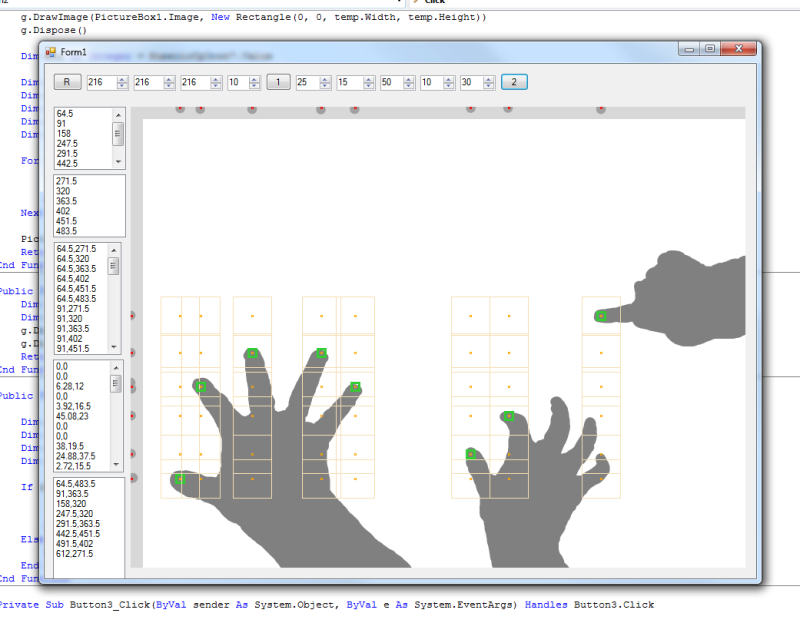Select the "442.5,451.5" list row
The width and height of the screenshot is (800, 623).
click(78, 534)
